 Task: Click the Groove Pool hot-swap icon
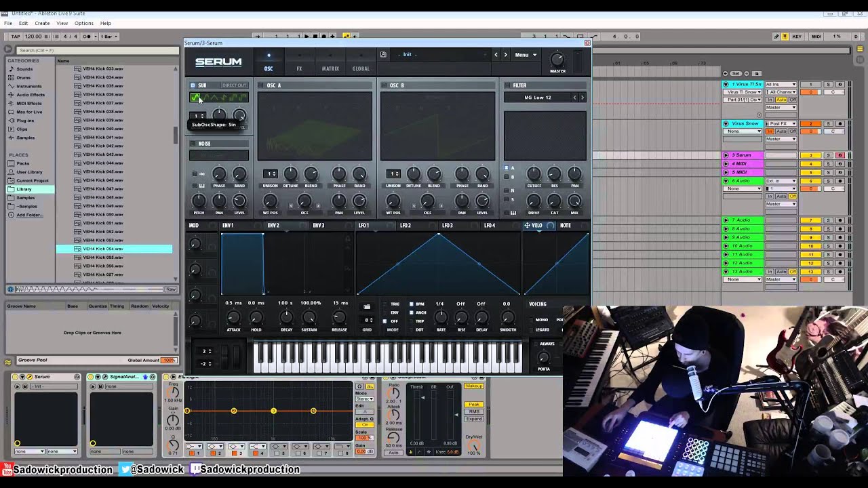point(8,361)
